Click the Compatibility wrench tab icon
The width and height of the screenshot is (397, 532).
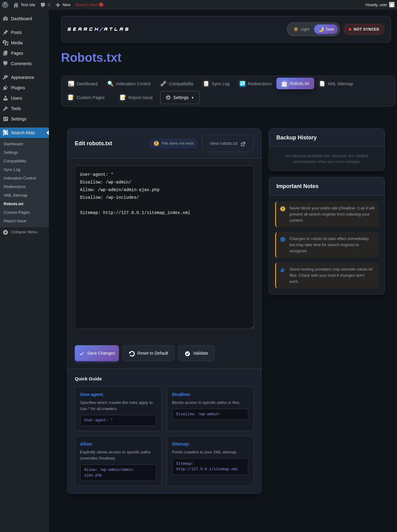163,83
